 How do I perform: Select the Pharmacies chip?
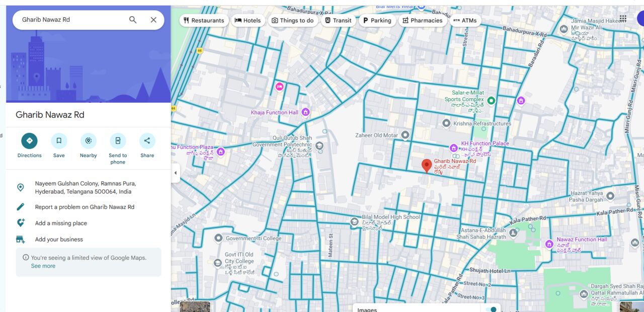(423, 21)
